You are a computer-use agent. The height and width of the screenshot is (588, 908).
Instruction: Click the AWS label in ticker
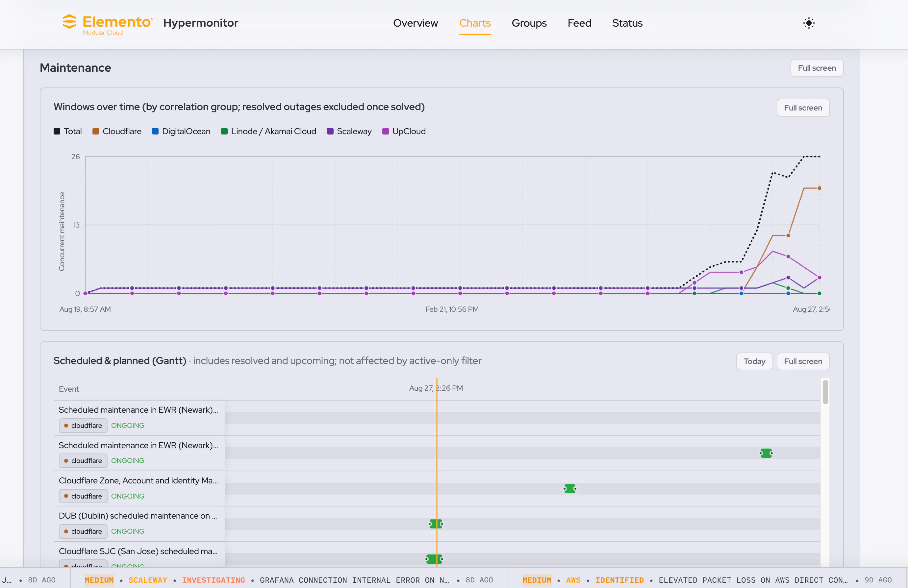point(573,580)
